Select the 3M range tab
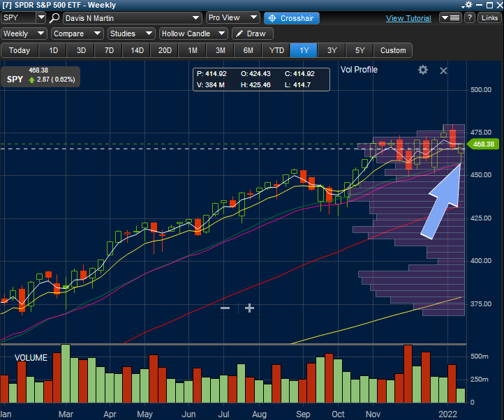Image resolution: width=504 pixels, height=420 pixels. pyautogui.click(x=221, y=50)
